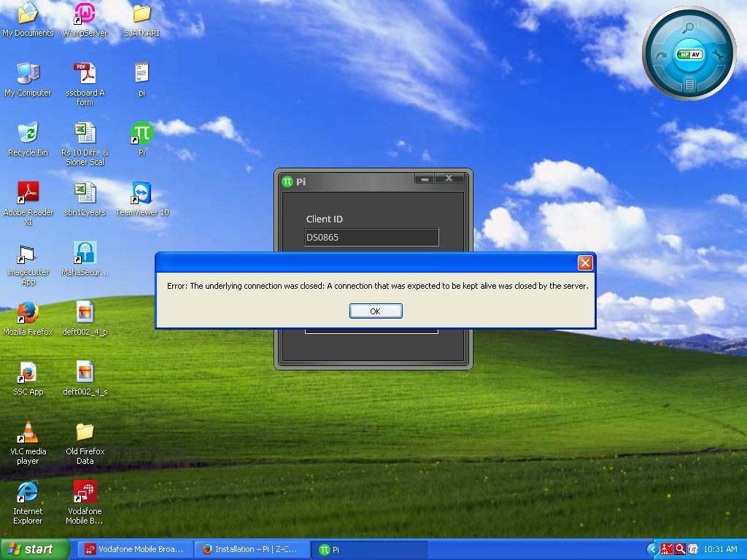Select Rs 10 Diff. & Sioner Scal spreadsheet

(85, 144)
